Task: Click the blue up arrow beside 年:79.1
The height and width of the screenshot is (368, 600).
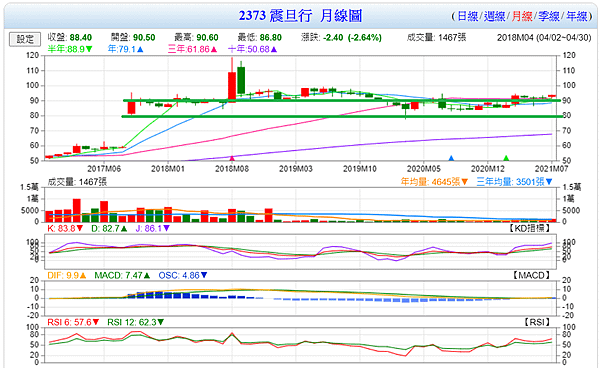Action: coord(140,49)
